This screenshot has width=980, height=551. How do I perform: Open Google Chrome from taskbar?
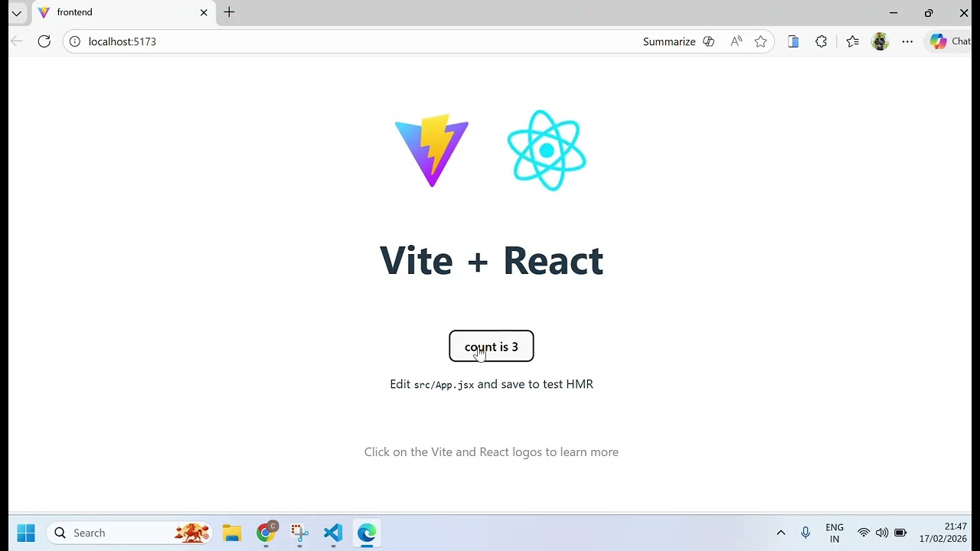click(x=266, y=533)
